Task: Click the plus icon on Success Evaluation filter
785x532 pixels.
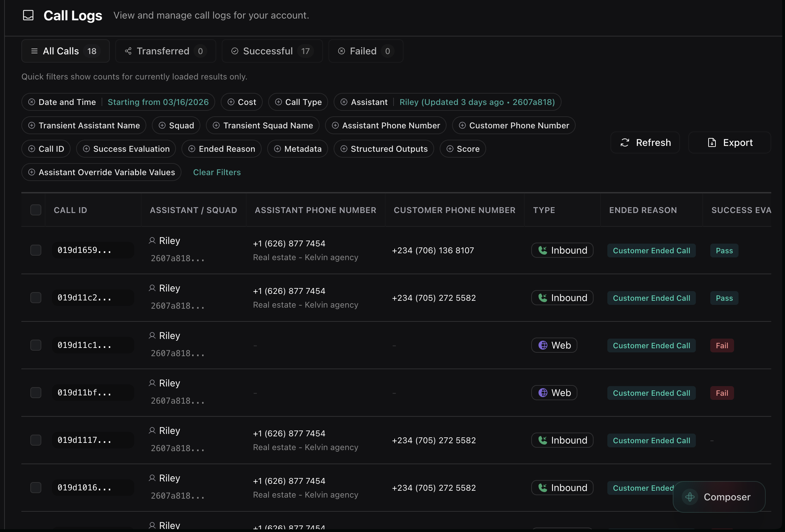Action: click(x=86, y=149)
